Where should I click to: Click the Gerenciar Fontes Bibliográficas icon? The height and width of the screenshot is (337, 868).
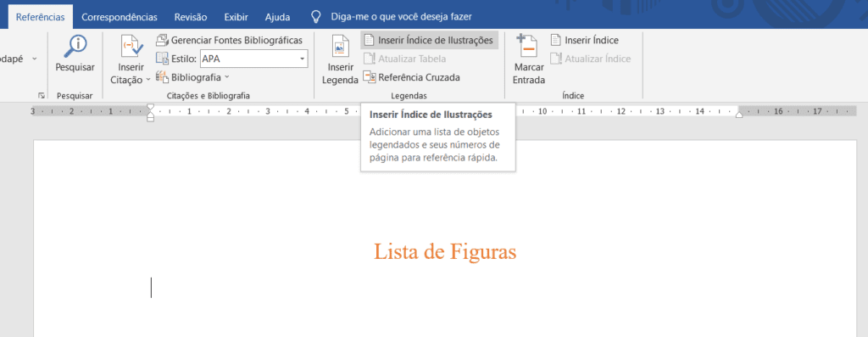click(162, 41)
